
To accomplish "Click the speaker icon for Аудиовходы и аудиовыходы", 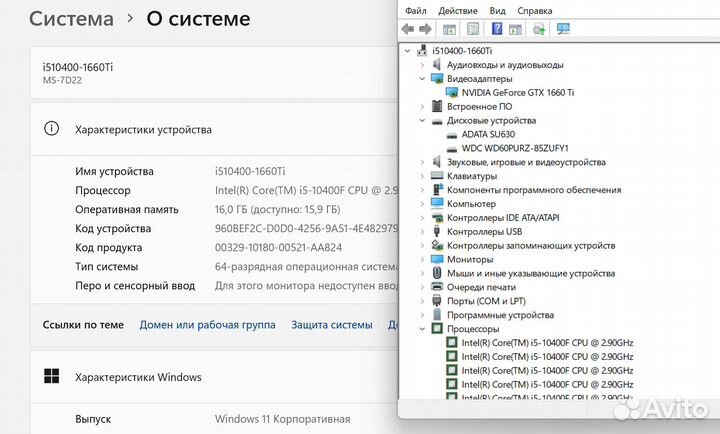I will click(437, 64).
